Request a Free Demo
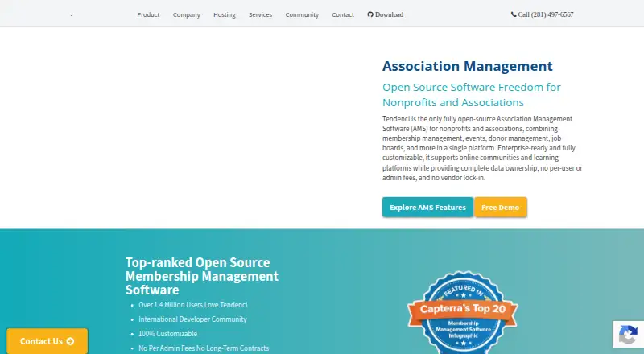Viewport: 644px width, 354px height. tap(500, 208)
